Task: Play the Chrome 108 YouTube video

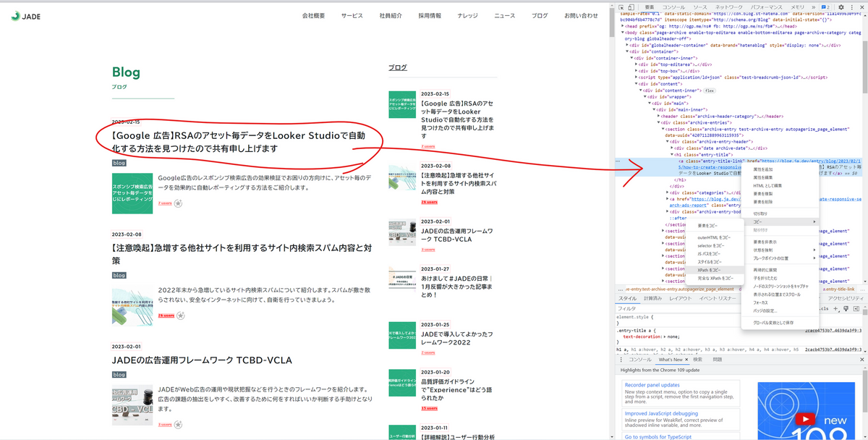Action: 804,419
